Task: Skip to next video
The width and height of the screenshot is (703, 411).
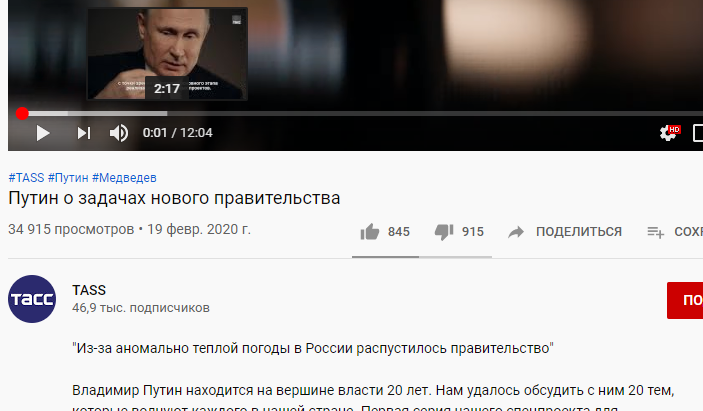Action: click(x=84, y=133)
